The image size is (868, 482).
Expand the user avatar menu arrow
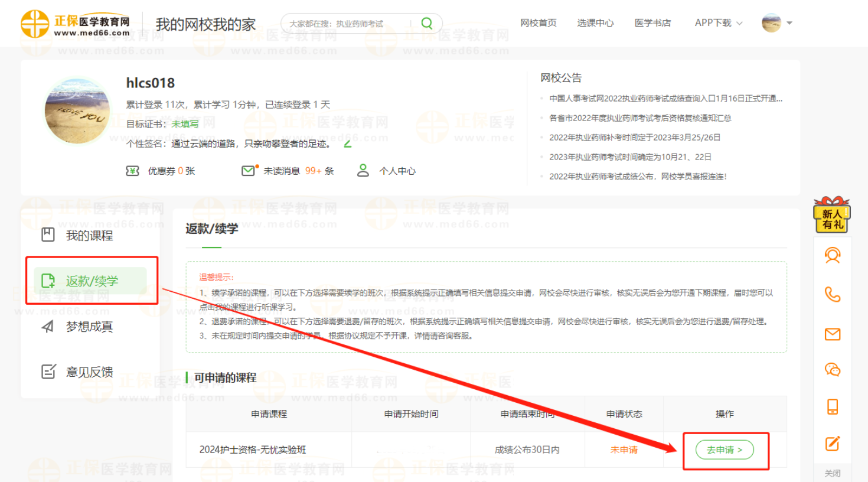coord(789,23)
